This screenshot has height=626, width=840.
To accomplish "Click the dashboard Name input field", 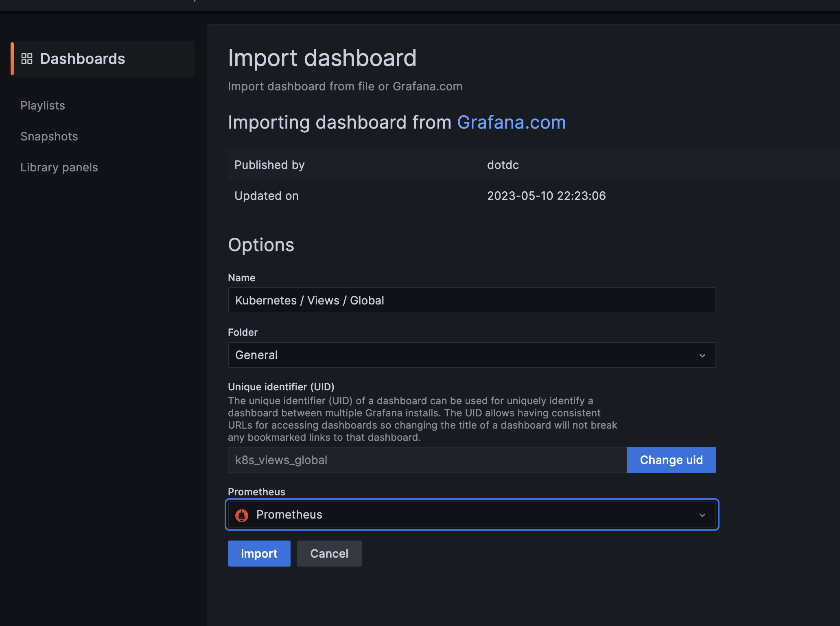I will (x=471, y=300).
